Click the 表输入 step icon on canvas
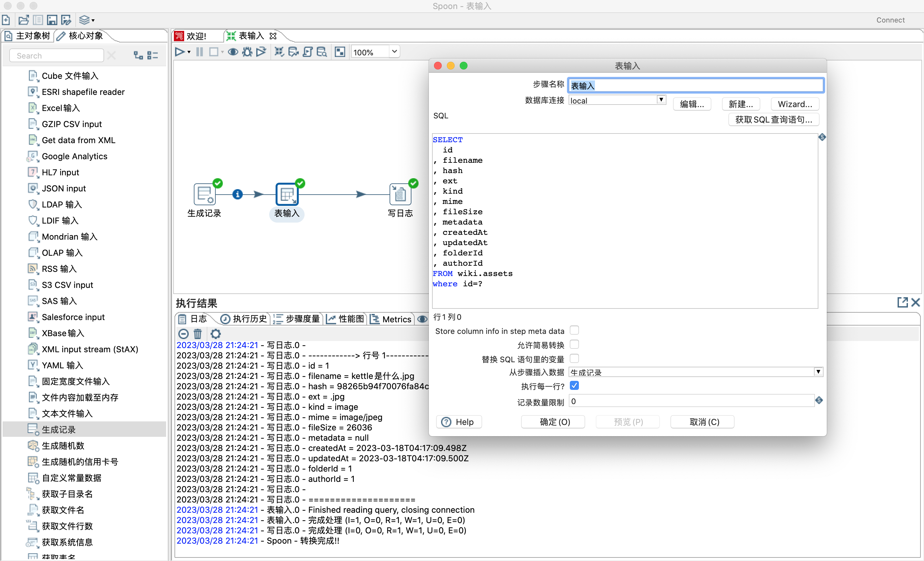The image size is (924, 561). [x=287, y=194]
